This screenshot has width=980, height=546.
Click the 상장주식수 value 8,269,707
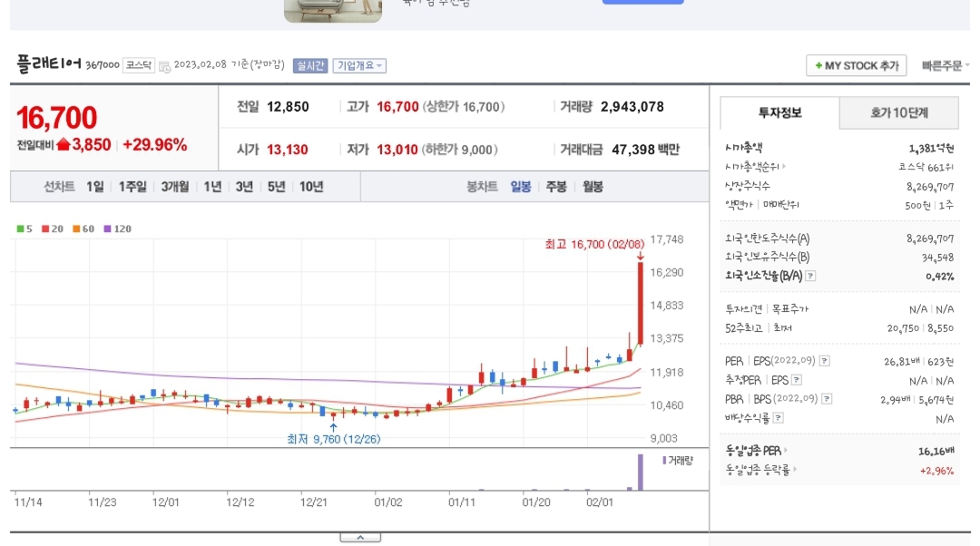(930, 186)
